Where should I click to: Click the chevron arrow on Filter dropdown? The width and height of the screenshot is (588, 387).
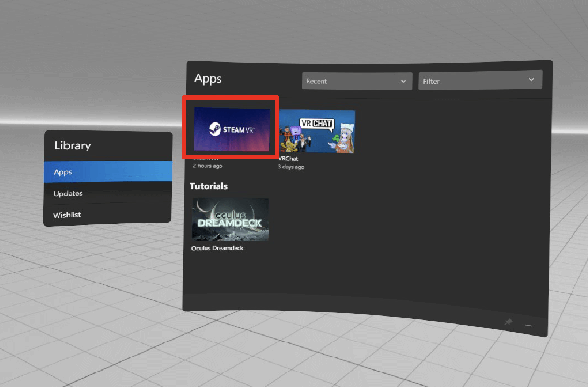[x=531, y=80]
